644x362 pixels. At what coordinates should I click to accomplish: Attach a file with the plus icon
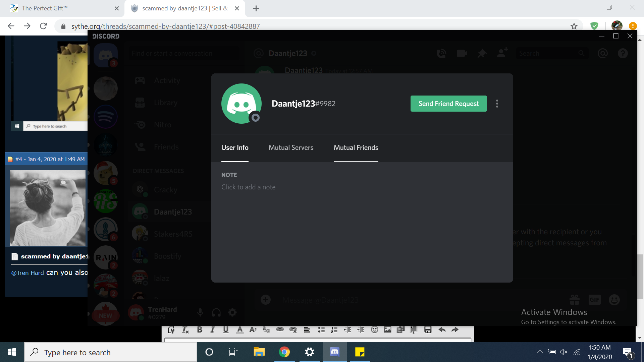point(266,300)
